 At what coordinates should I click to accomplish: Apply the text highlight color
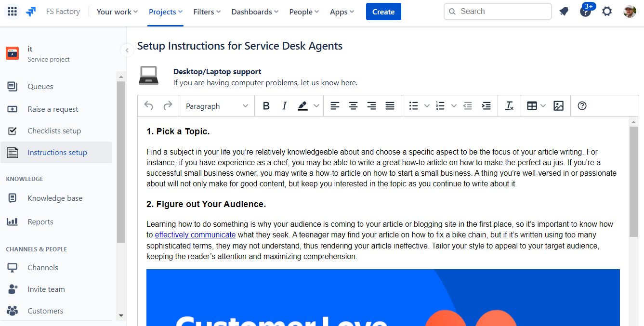[302, 106]
